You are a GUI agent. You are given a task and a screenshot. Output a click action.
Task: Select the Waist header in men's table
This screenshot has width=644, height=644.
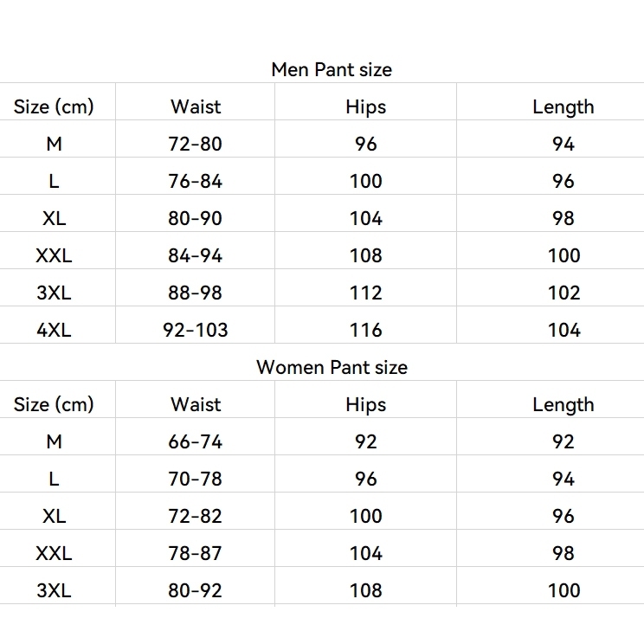point(196,107)
